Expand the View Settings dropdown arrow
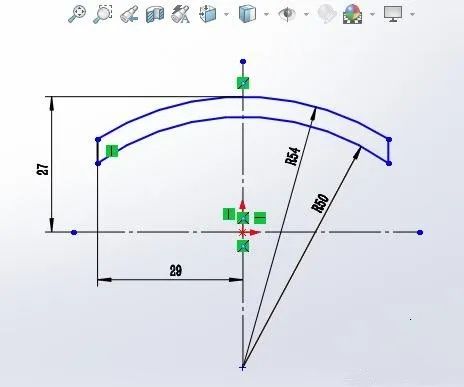 pos(413,14)
